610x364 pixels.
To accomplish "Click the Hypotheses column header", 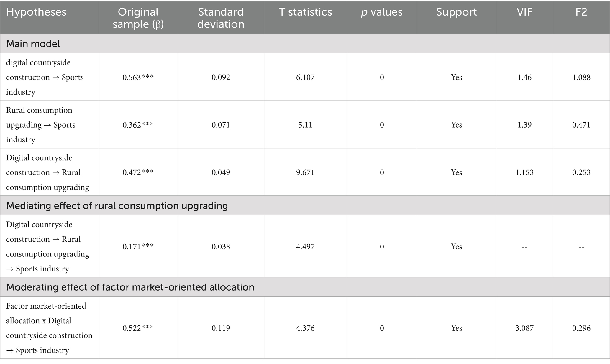I will [36, 12].
